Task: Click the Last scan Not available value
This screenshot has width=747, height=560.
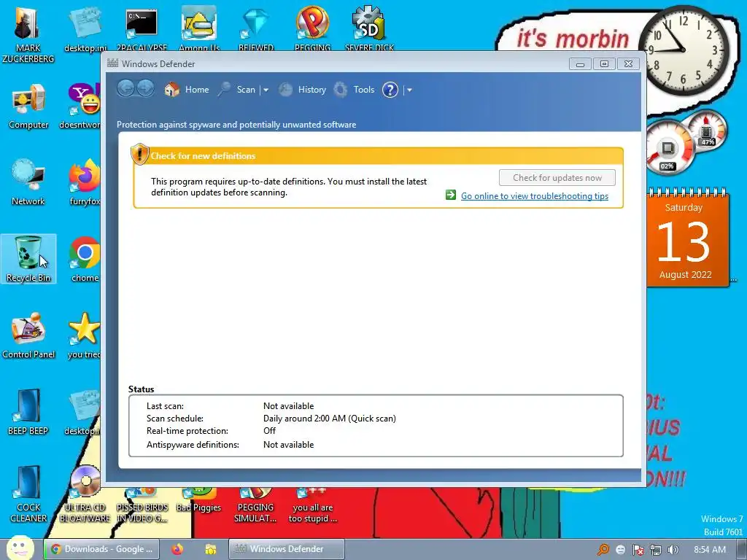Action: pyautogui.click(x=288, y=405)
